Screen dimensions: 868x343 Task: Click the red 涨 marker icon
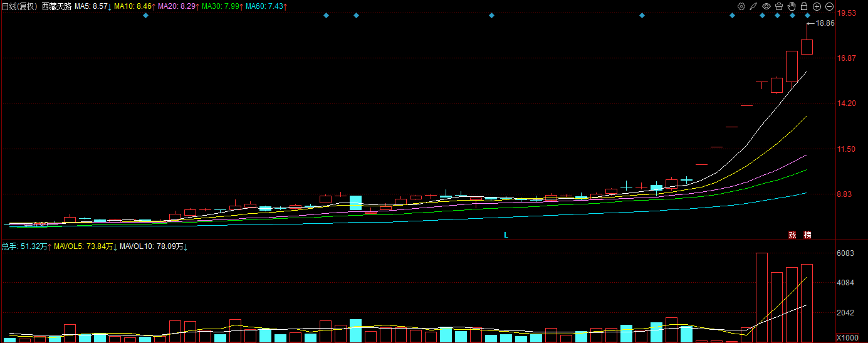(x=792, y=235)
